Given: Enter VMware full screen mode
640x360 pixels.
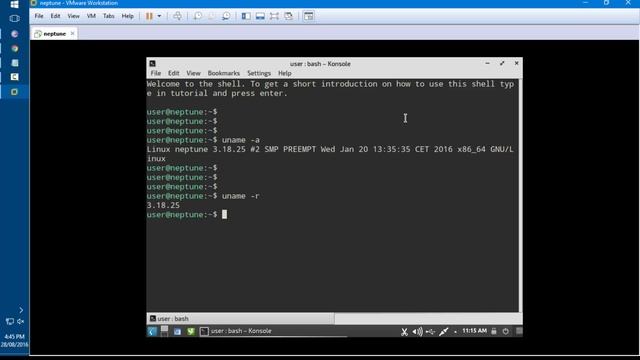Looking at the screenshot, I should pyautogui.click(x=274, y=16).
